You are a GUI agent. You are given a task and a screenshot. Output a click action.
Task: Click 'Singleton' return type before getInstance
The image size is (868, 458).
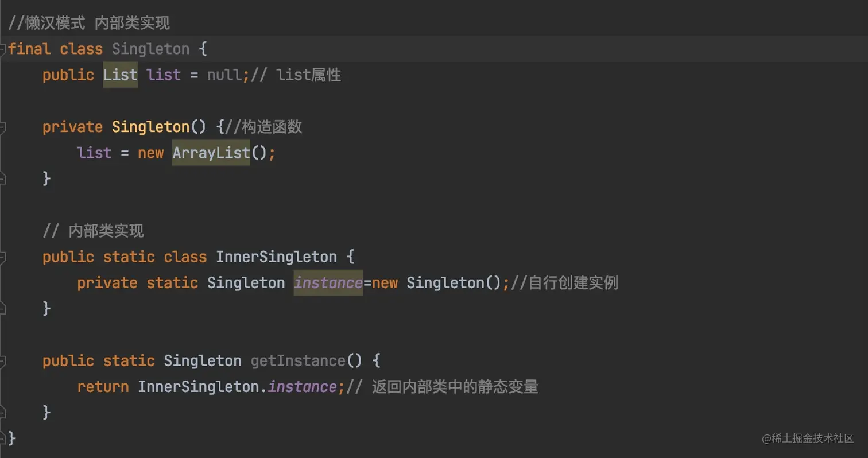[x=203, y=361]
